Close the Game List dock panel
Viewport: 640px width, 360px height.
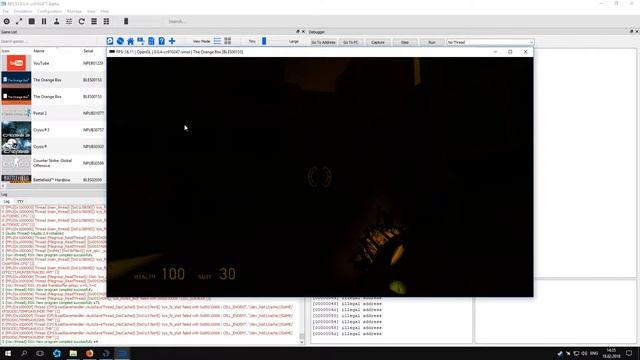click(x=303, y=31)
